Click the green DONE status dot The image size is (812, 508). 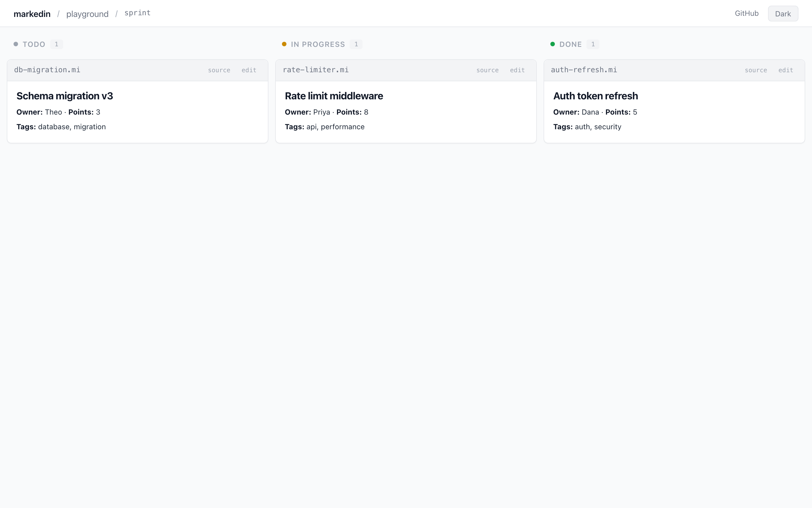pyautogui.click(x=553, y=44)
